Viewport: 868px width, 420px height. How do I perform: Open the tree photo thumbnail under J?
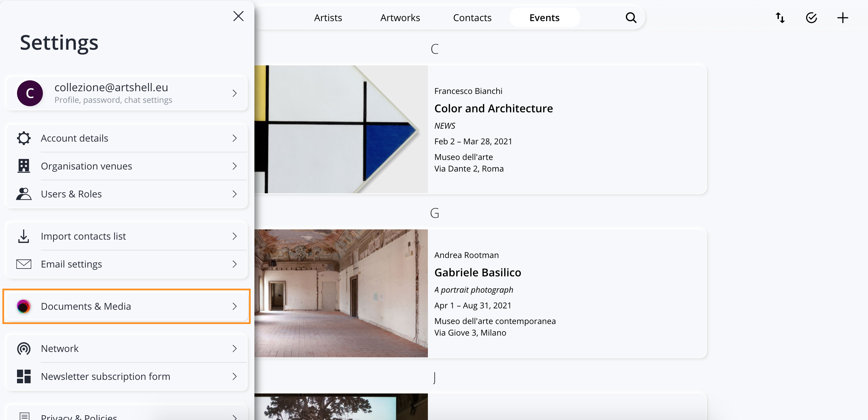point(341,407)
